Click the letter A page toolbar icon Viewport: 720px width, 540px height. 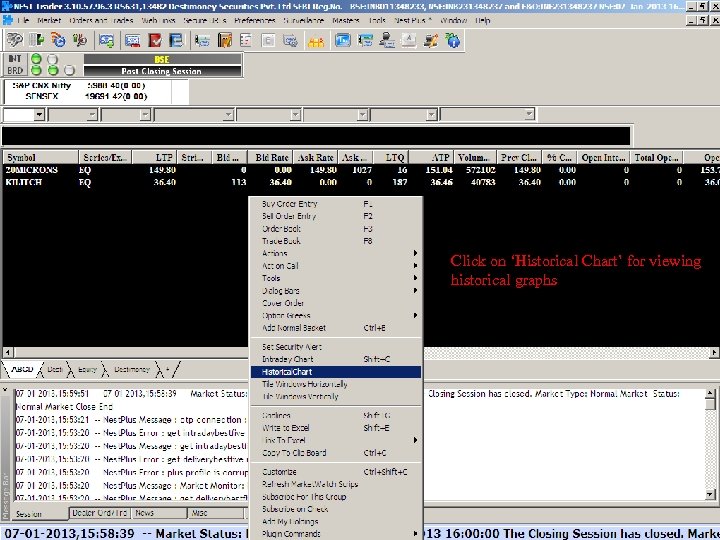pyautogui.click(x=409, y=40)
